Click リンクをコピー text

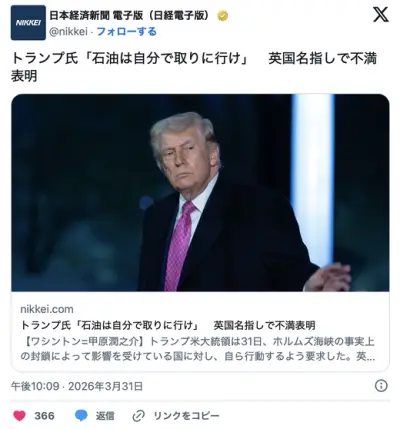pyautogui.click(x=186, y=416)
